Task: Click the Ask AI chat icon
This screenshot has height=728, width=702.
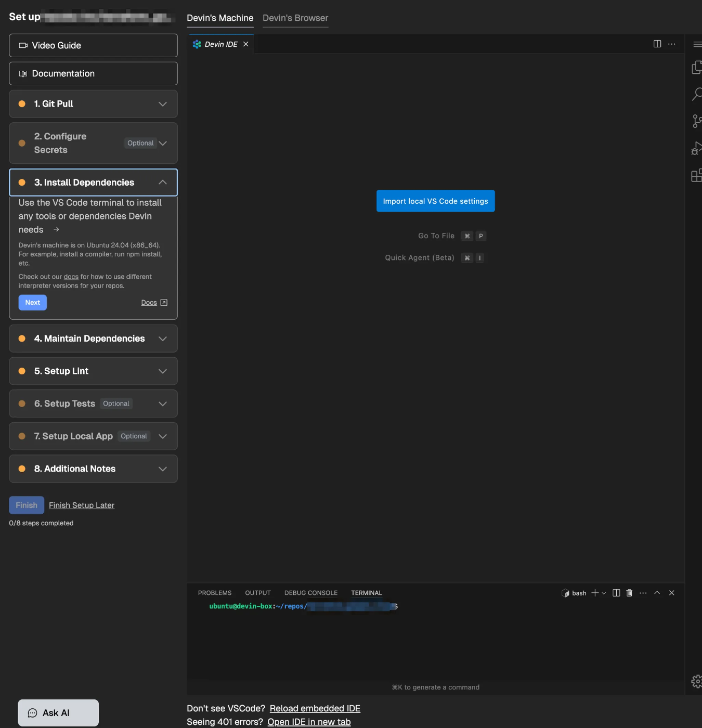Action: click(32, 713)
